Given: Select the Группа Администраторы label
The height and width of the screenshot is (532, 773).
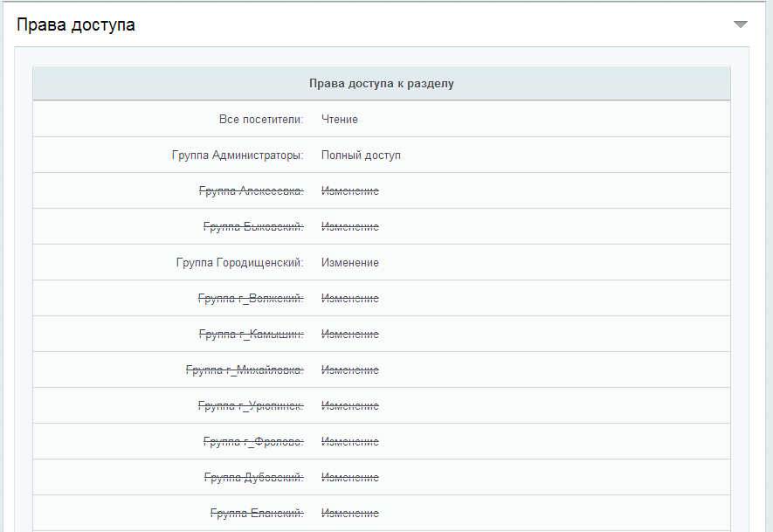Looking at the screenshot, I should (238, 155).
